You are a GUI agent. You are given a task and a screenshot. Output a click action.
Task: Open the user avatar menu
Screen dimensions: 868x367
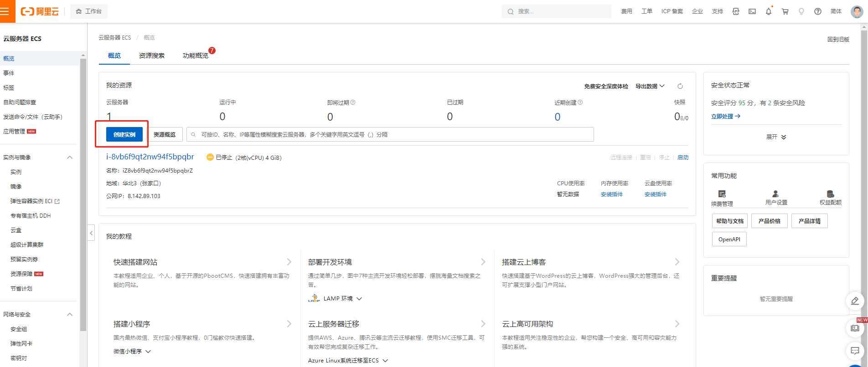[857, 11]
